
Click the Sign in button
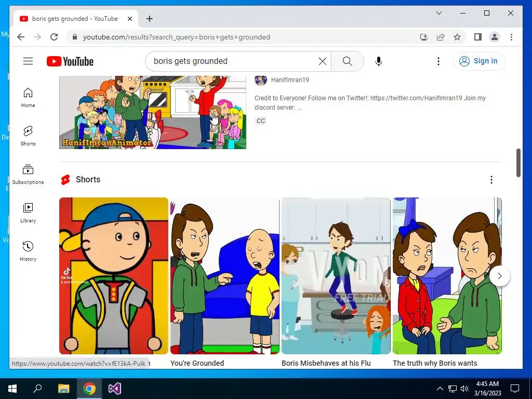(x=479, y=61)
